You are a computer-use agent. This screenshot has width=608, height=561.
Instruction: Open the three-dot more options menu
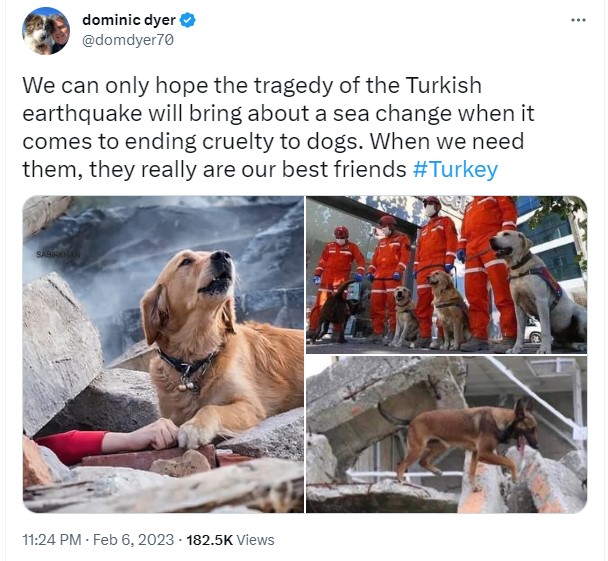tap(578, 20)
